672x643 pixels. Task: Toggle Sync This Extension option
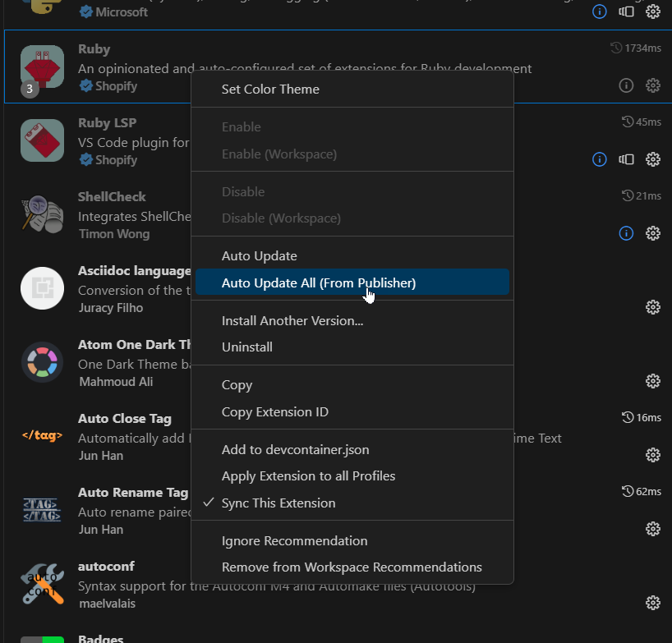(x=278, y=503)
